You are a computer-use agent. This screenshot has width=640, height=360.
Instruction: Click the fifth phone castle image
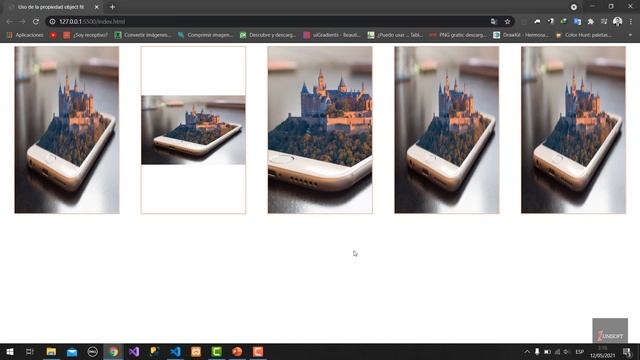pyautogui.click(x=573, y=130)
